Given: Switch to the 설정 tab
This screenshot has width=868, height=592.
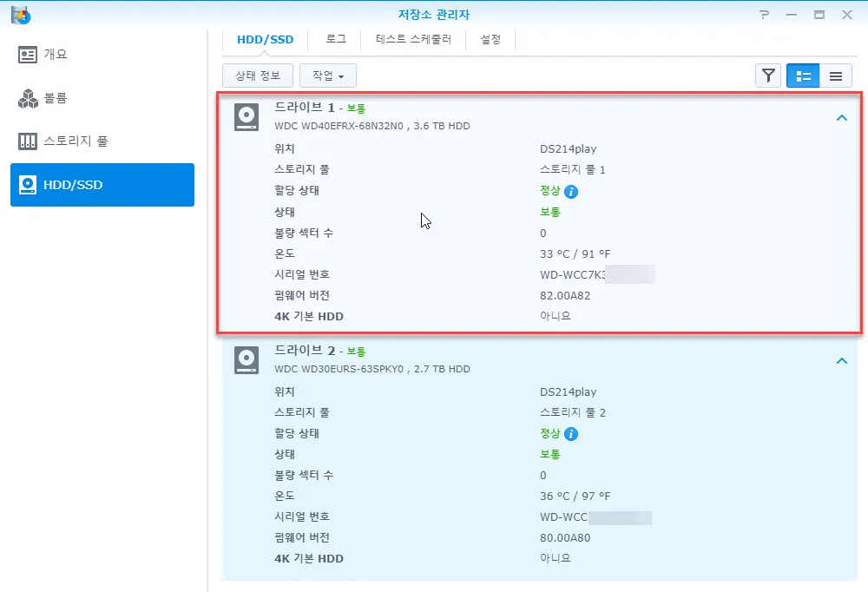Looking at the screenshot, I should point(490,39).
